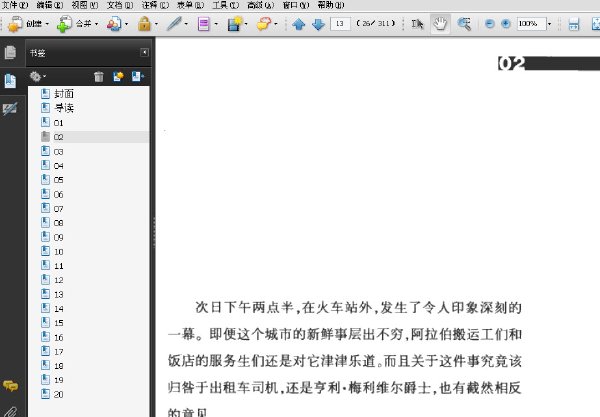Select bookmark 17
The width and height of the screenshot is (600, 417).
coord(58,352)
